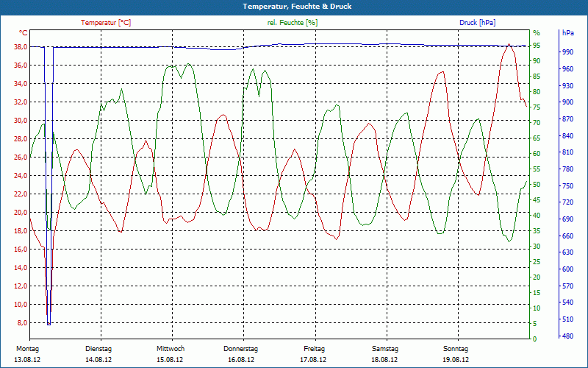Click temperature axis value "28,0"
The width and height of the screenshot is (588, 368).
click(21, 139)
